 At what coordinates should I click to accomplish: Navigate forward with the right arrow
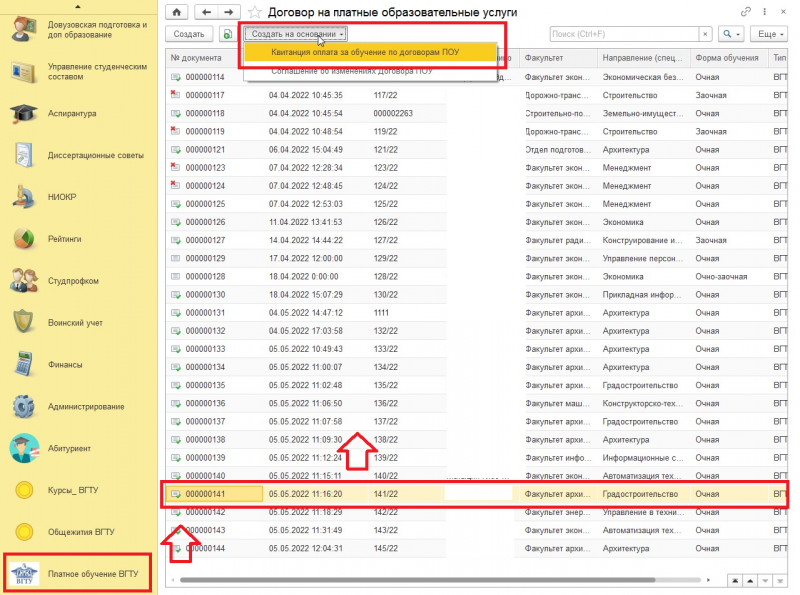point(229,12)
